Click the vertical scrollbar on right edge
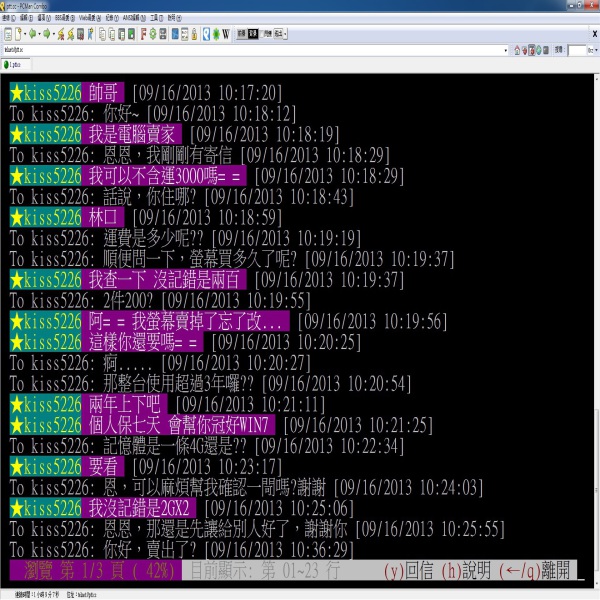600x600 pixels. 597,329
